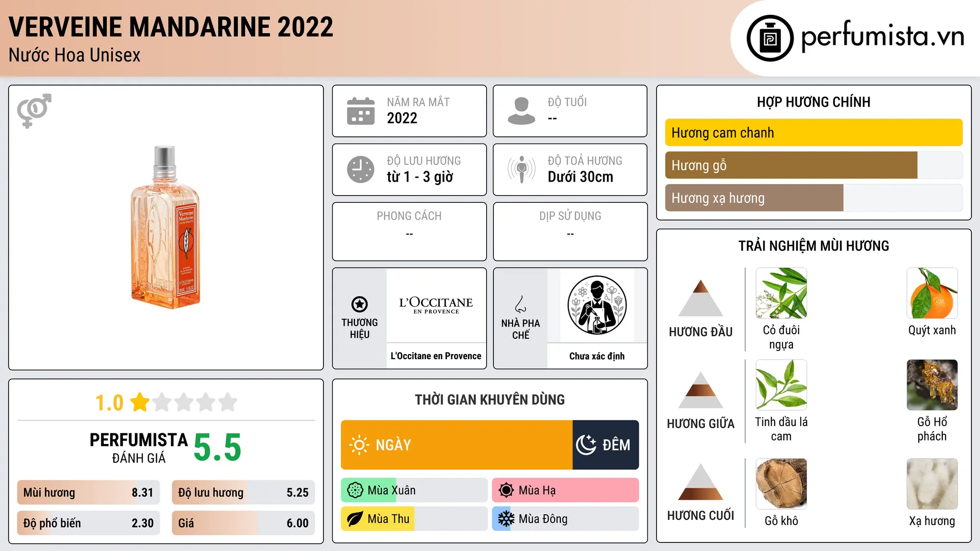Click the clock icon beside Độ lưu hương
Image resolution: width=980 pixels, height=551 pixels.
tap(361, 169)
